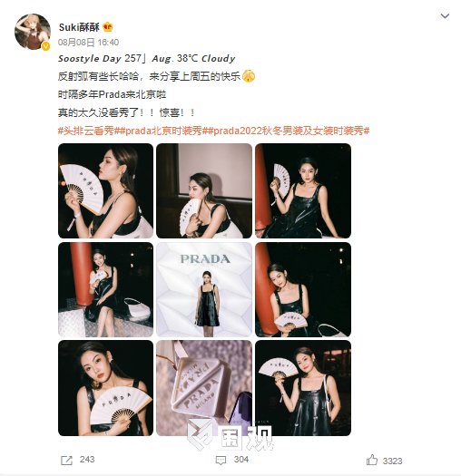Image resolution: width=461 pixels, height=476 pixels.
Task: Open the Suki酥酥 profile avatar
Action: (x=33, y=31)
